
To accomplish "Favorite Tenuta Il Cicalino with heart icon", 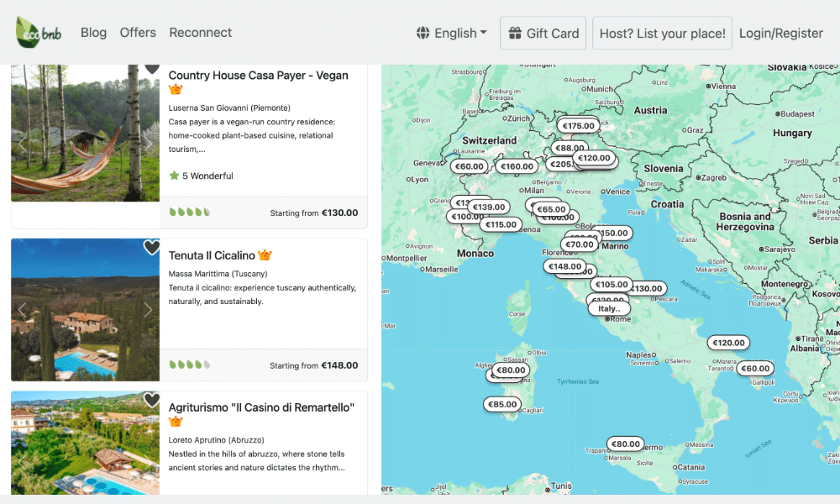I will coord(151,248).
